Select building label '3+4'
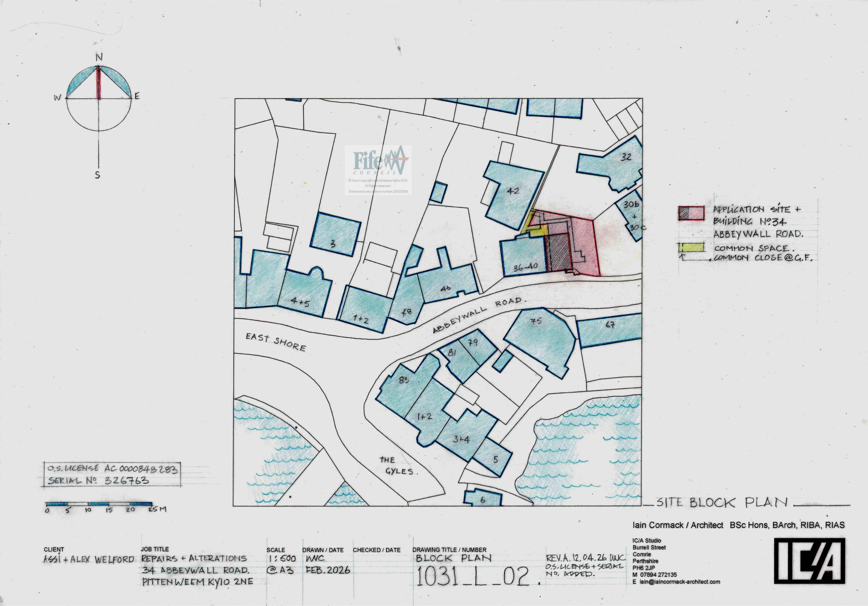 [461, 439]
